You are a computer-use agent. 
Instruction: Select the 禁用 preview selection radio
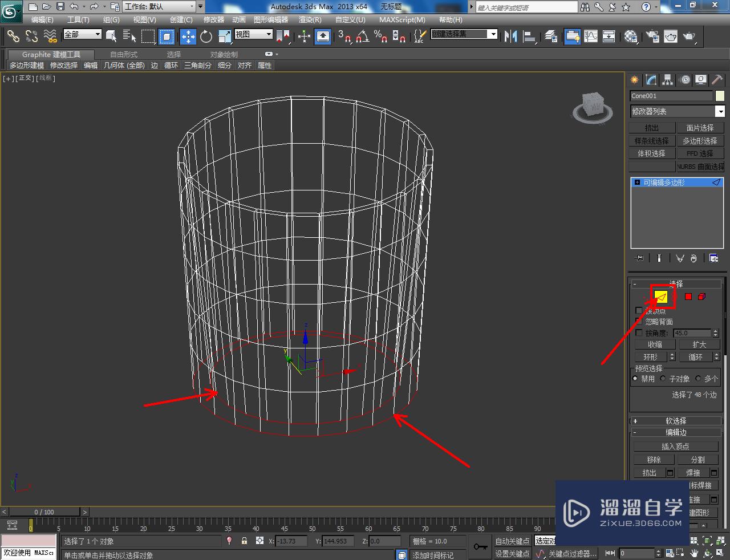click(x=635, y=379)
